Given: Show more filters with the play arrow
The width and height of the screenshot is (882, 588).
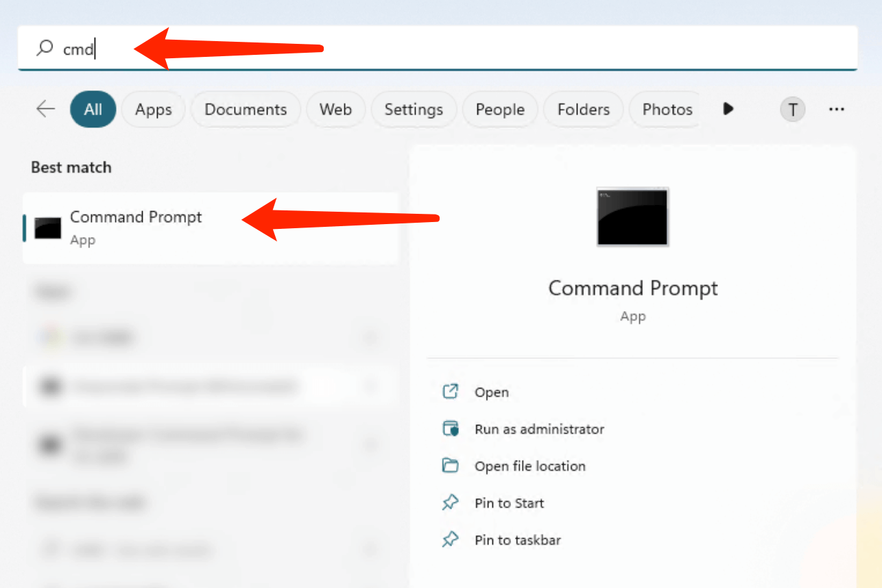Looking at the screenshot, I should pyautogui.click(x=728, y=109).
